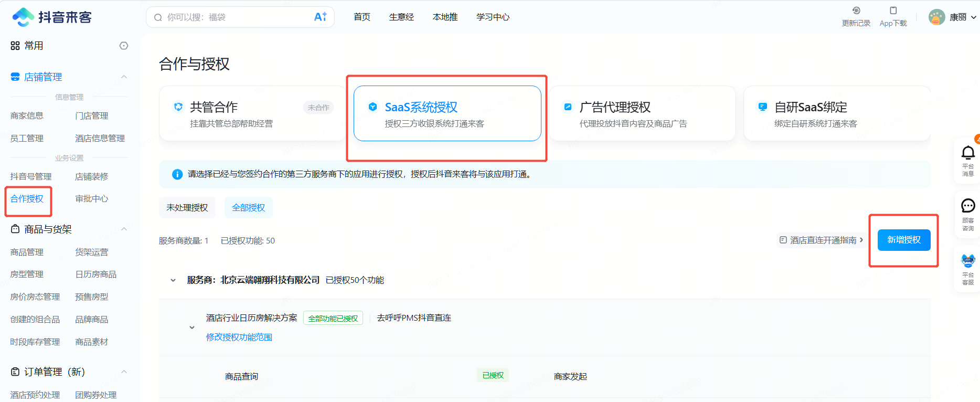Open 品牌商品 in the sidebar
The height and width of the screenshot is (402, 980).
click(92, 319)
